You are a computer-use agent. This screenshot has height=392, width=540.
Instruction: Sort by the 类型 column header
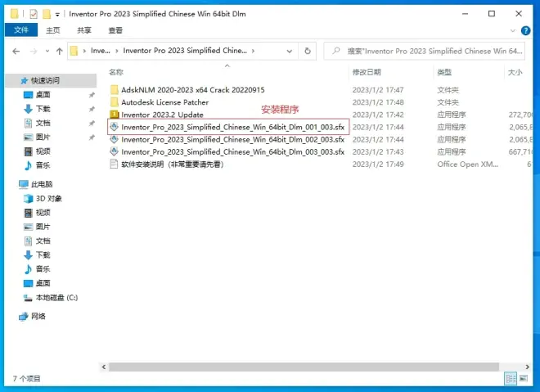click(x=444, y=72)
